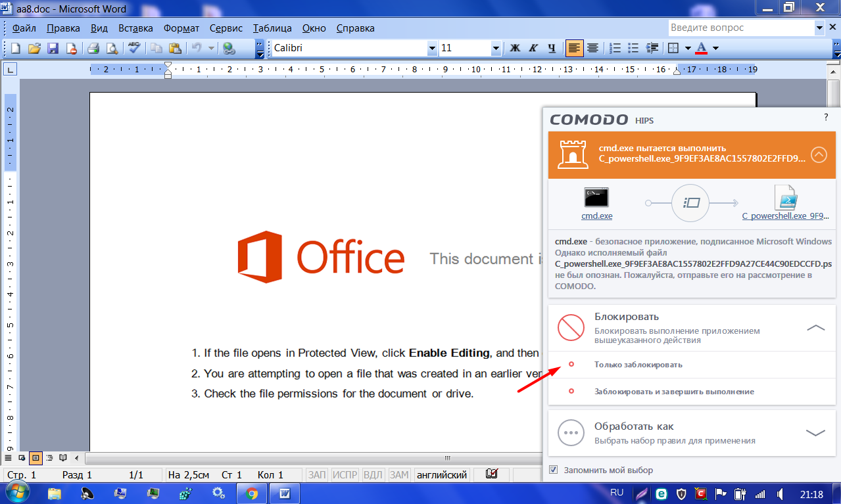The width and height of the screenshot is (841, 504).
Task: Open the Файл menu
Action: (24, 28)
